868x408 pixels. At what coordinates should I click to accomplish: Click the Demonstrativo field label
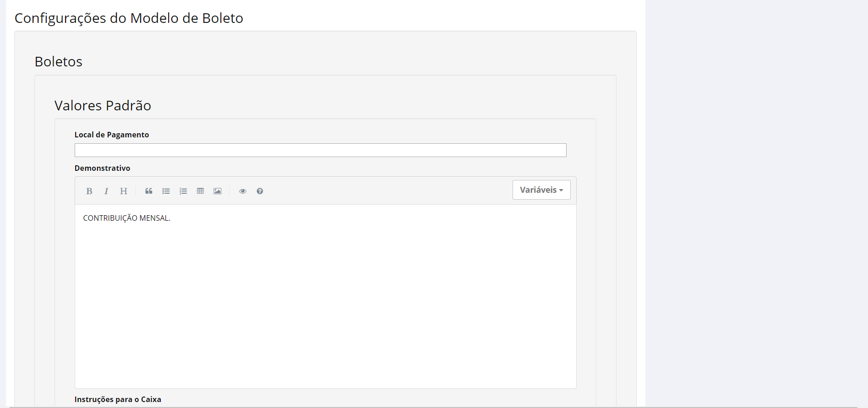(103, 168)
